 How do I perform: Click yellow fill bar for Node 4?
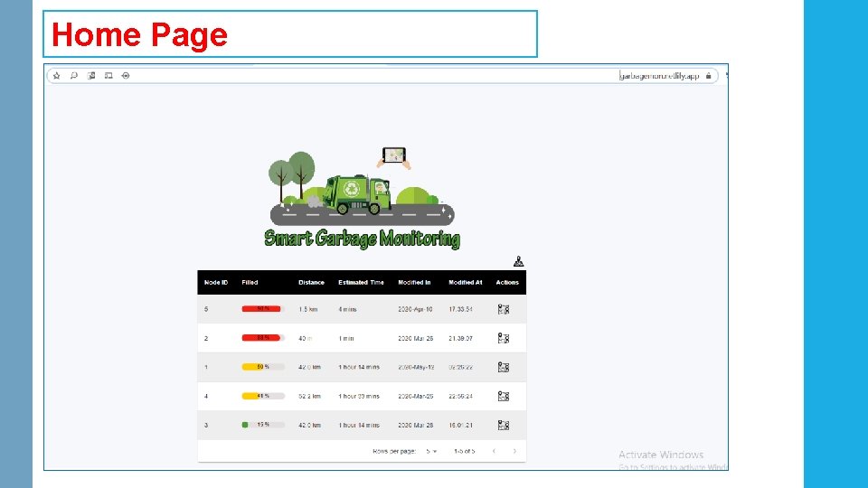263,396
